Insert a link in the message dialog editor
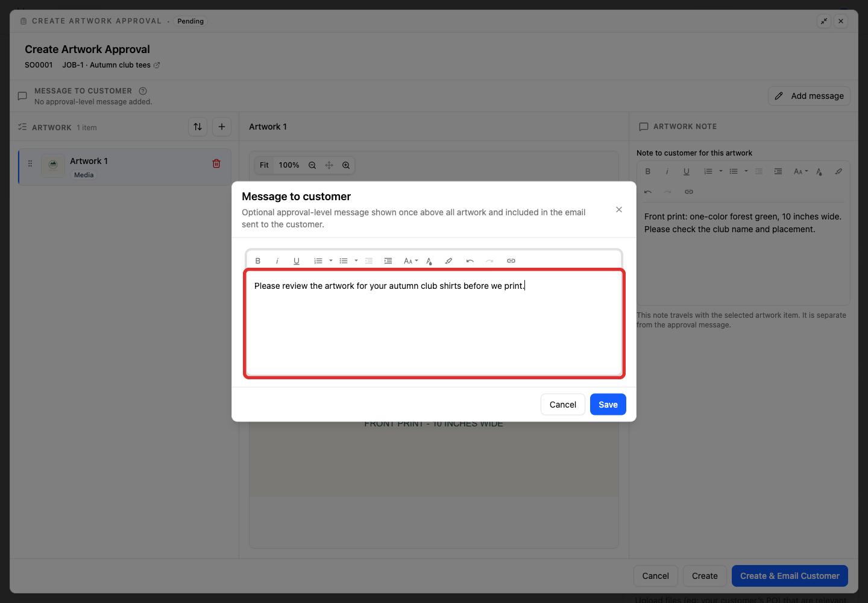Image resolution: width=868 pixels, height=603 pixels. [x=511, y=261]
